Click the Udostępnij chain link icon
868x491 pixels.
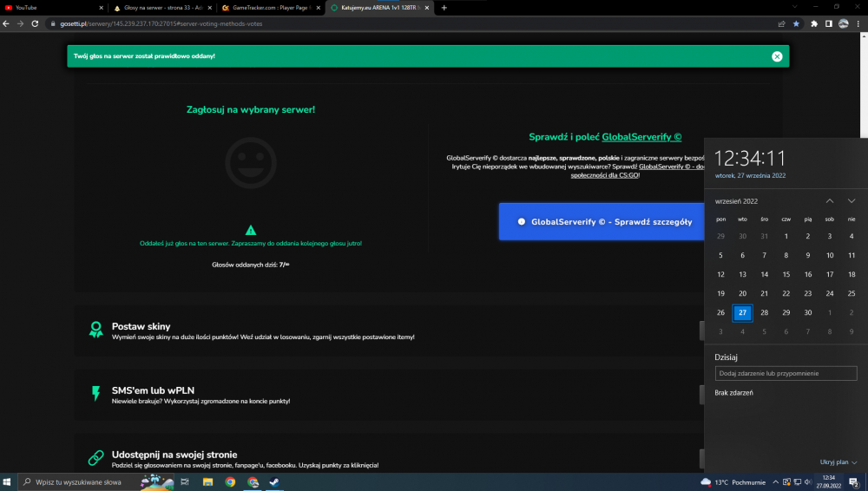(x=95, y=458)
